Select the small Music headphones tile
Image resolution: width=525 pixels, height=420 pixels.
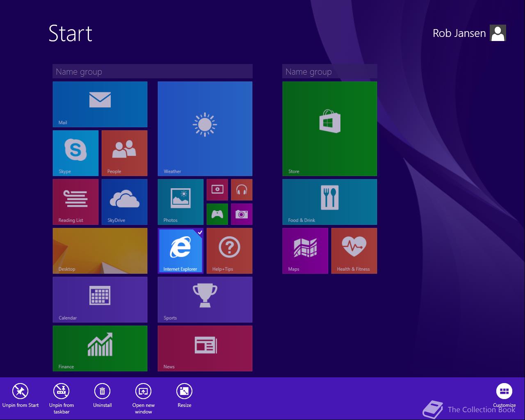click(x=242, y=189)
